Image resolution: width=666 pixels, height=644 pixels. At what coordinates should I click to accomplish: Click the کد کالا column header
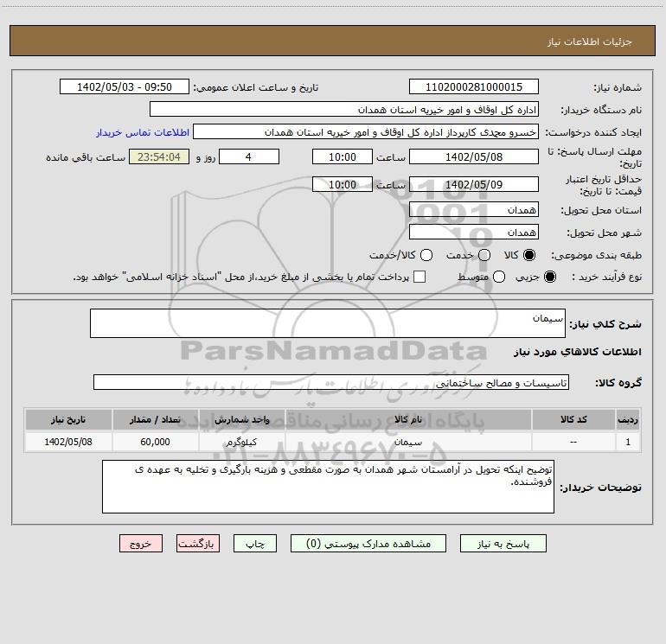(x=573, y=419)
